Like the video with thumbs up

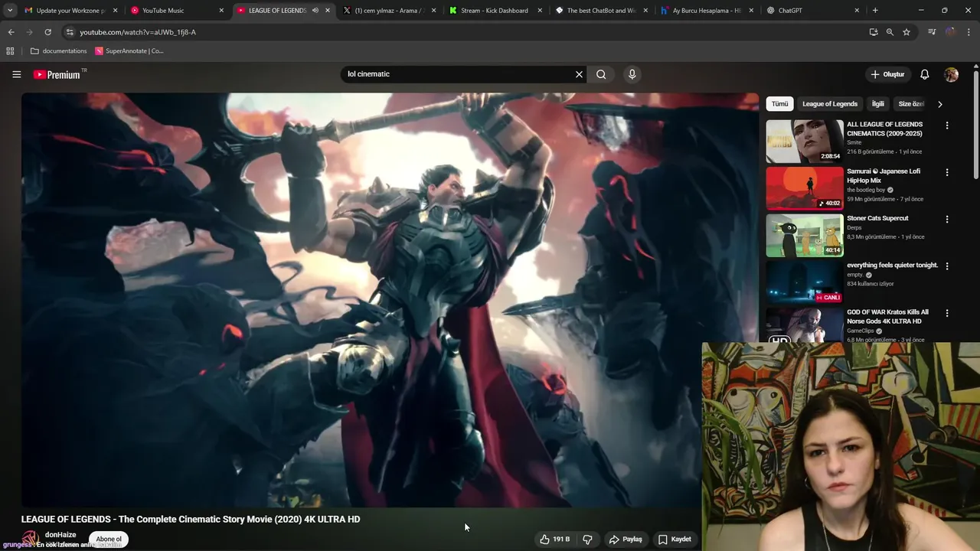click(x=554, y=539)
